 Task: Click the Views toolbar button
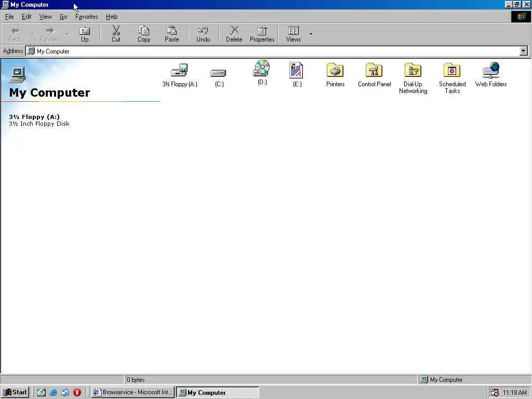click(294, 34)
